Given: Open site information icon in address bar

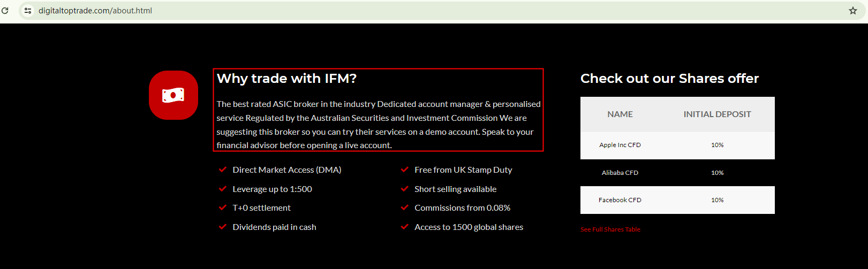Looking at the screenshot, I should [28, 10].
